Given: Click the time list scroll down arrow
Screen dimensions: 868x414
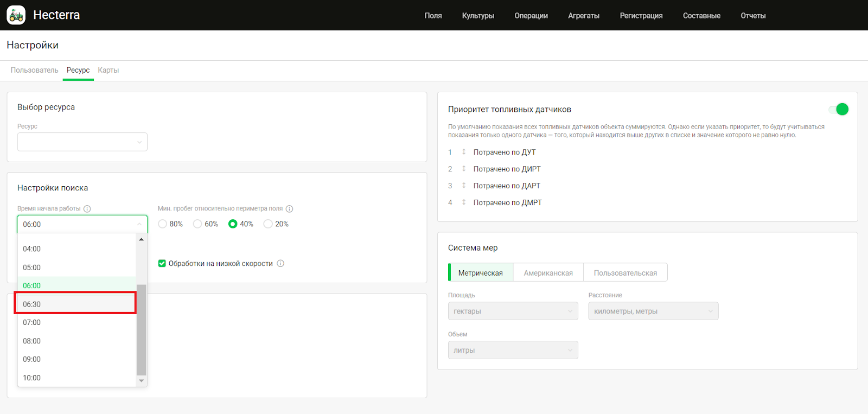Looking at the screenshot, I should 142,381.
